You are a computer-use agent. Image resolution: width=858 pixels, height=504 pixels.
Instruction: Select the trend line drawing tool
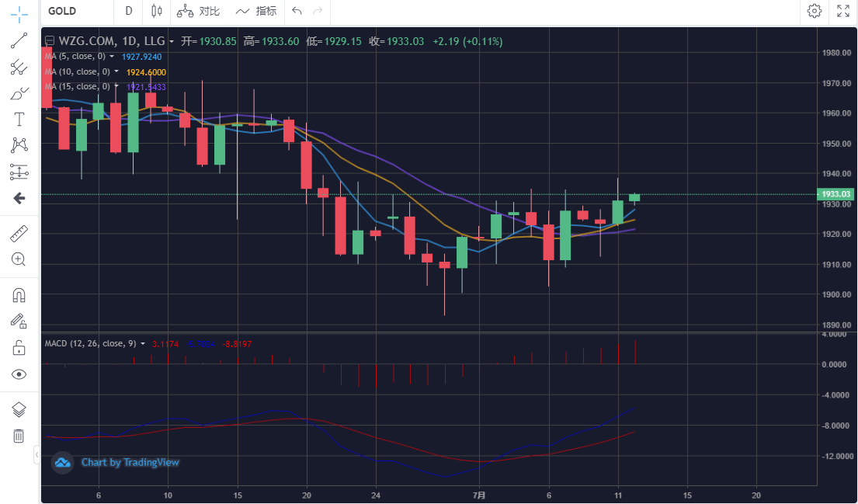19,41
